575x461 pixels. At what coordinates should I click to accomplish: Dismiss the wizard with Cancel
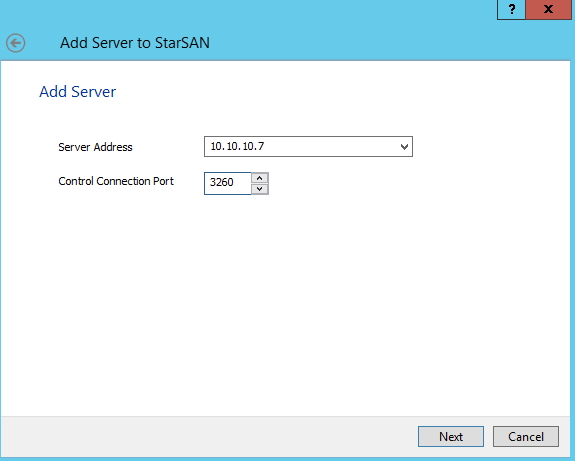click(525, 436)
